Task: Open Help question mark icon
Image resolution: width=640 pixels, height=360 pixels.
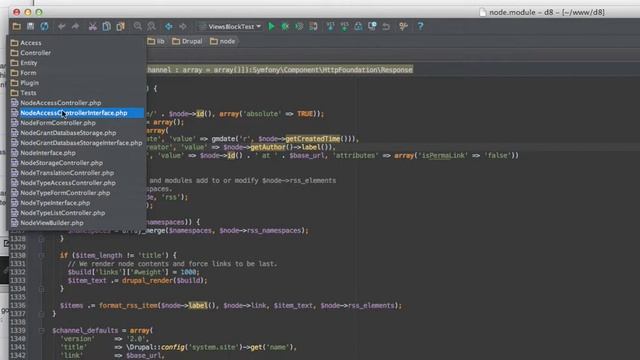Action: (420, 27)
